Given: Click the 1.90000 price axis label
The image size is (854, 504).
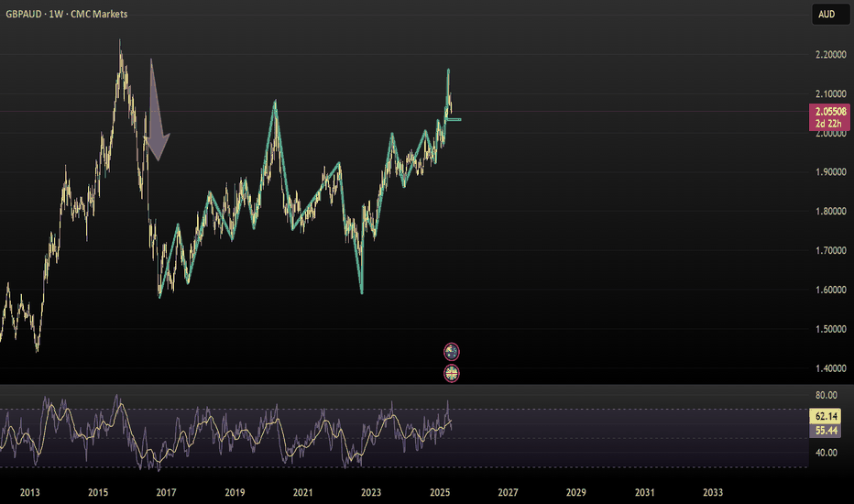Looking at the screenshot, I should pos(830,171).
